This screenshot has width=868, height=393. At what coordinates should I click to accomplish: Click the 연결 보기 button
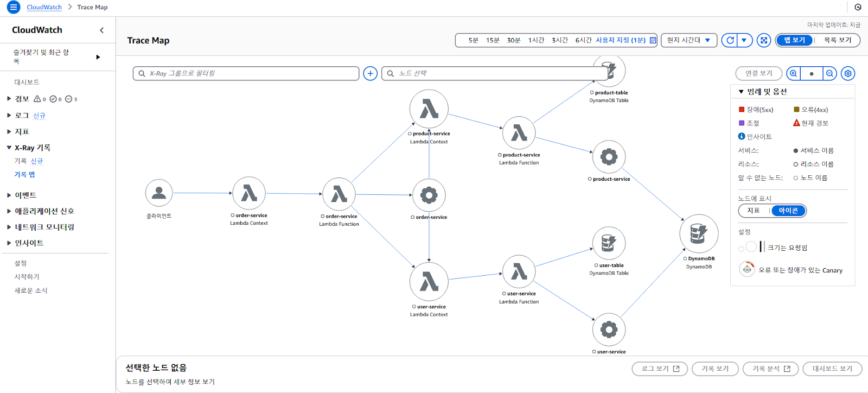758,73
